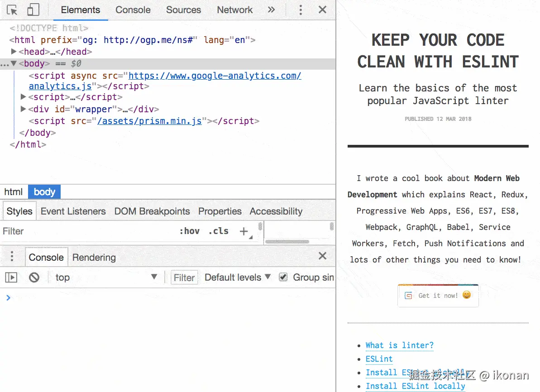Click the book icon in Get it now button
Viewport: 540px width, 392px height.
[408, 296]
